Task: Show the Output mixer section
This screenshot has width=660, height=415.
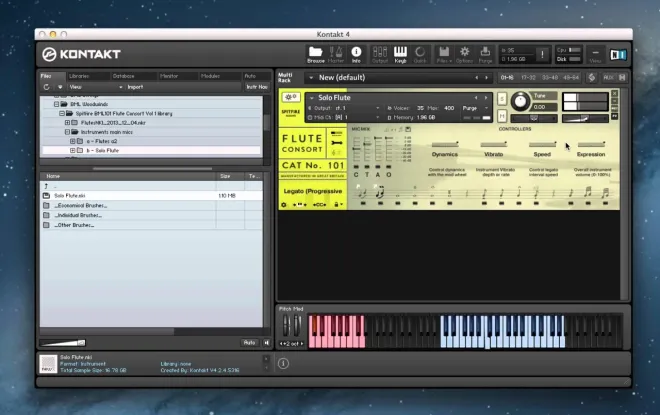Action: coord(380,54)
